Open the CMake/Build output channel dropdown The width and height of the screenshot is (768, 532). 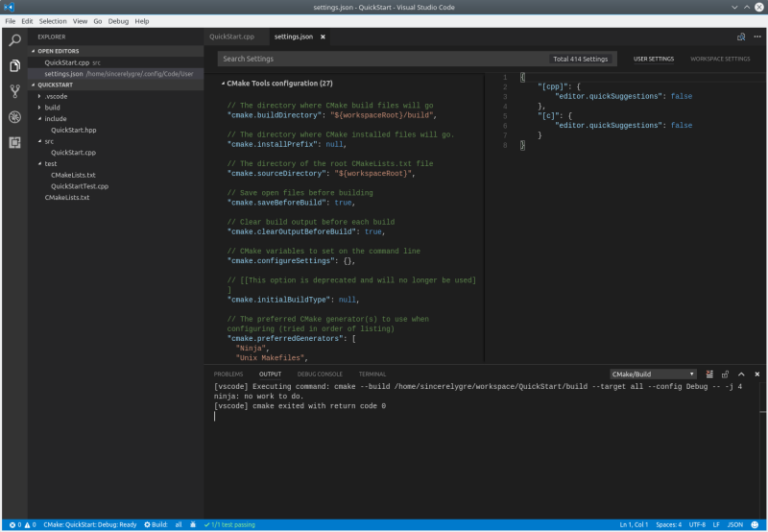pos(653,375)
